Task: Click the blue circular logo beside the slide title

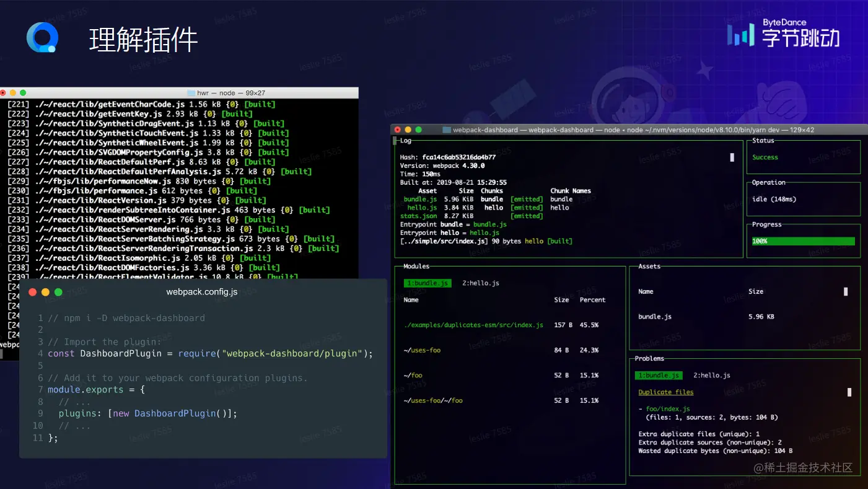Action: [x=42, y=37]
